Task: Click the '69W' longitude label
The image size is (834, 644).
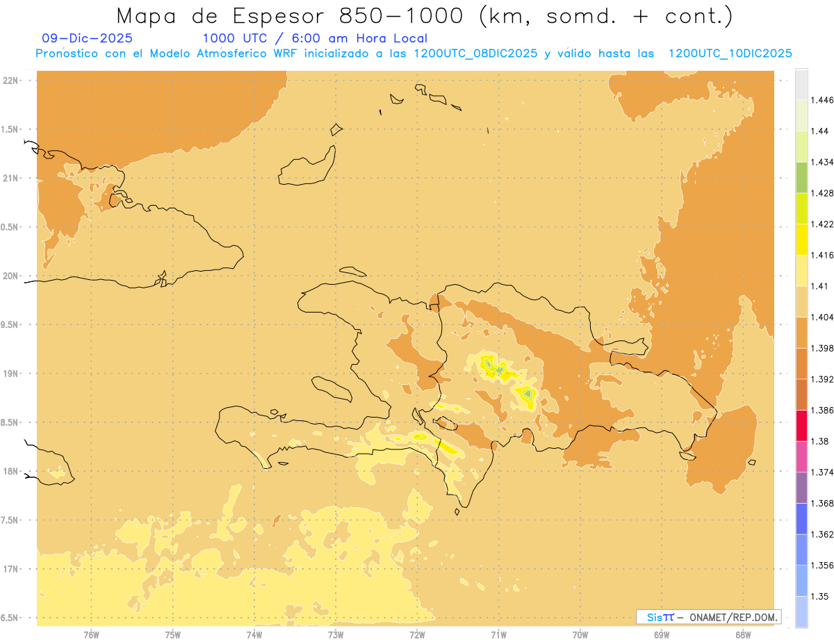Action: [x=662, y=635]
